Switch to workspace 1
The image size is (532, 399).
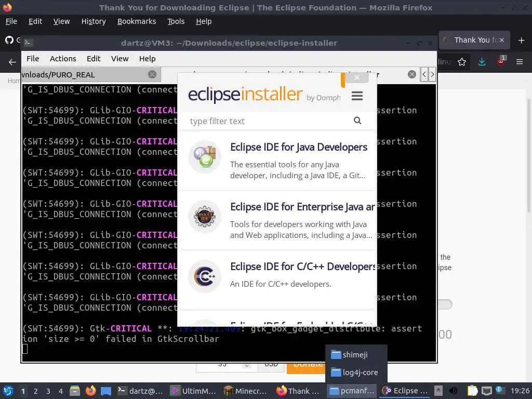pos(23,391)
